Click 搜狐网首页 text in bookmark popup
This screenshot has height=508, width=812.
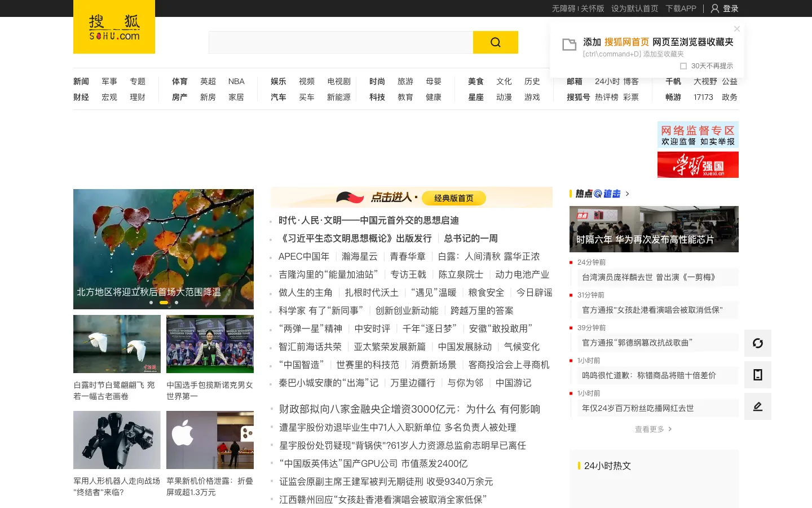point(627,42)
